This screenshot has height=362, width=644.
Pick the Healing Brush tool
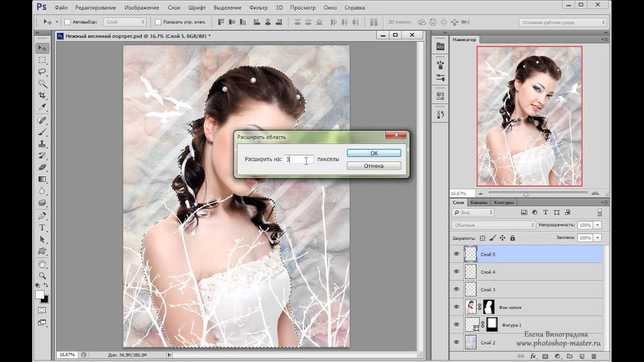tap(42, 120)
